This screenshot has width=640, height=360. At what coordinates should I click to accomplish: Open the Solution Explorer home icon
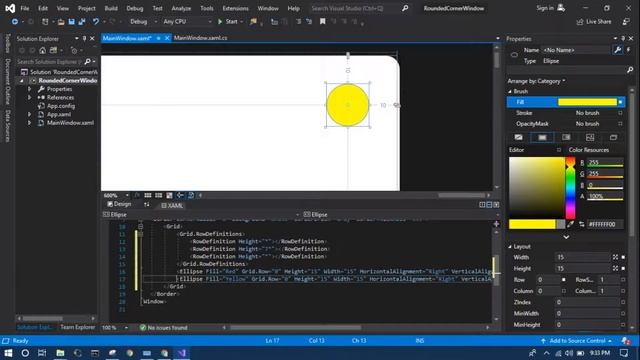(42, 50)
